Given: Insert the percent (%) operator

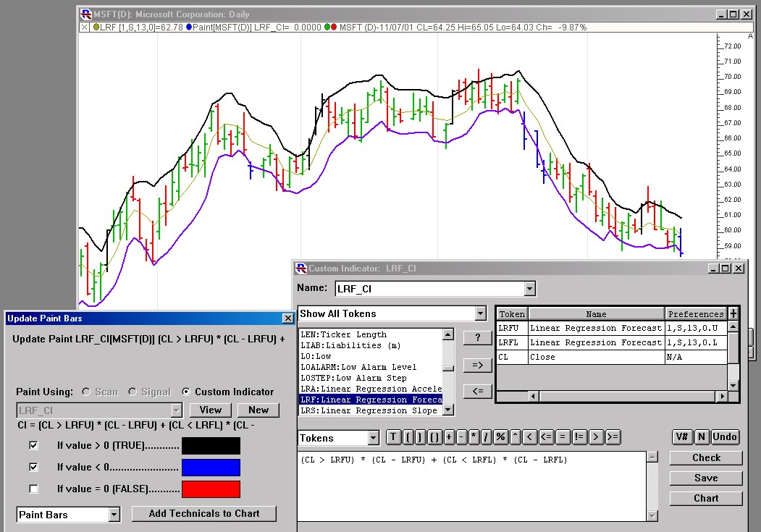Looking at the screenshot, I should coord(500,437).
